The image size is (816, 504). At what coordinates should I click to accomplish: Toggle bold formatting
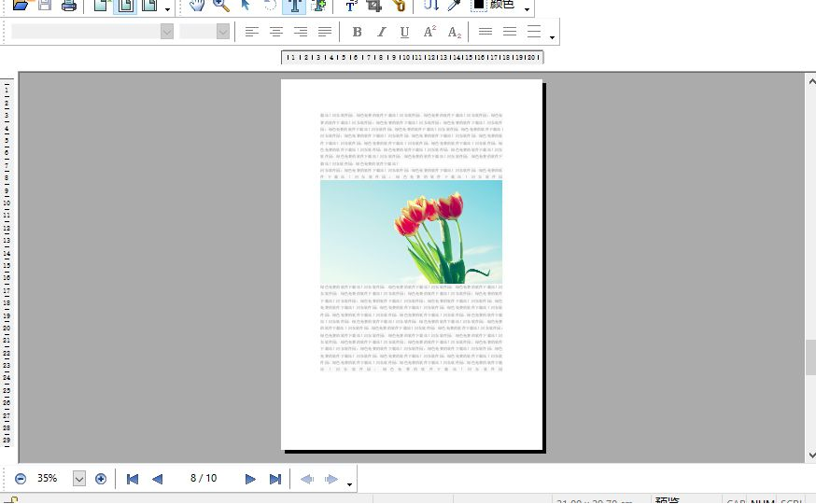(357, 32)
